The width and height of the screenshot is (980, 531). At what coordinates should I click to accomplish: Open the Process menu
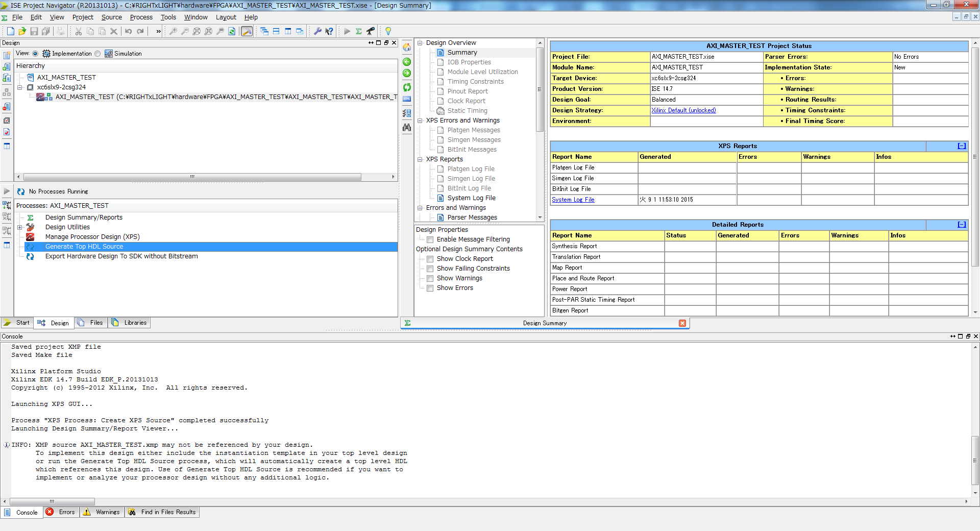pos(141,17)
